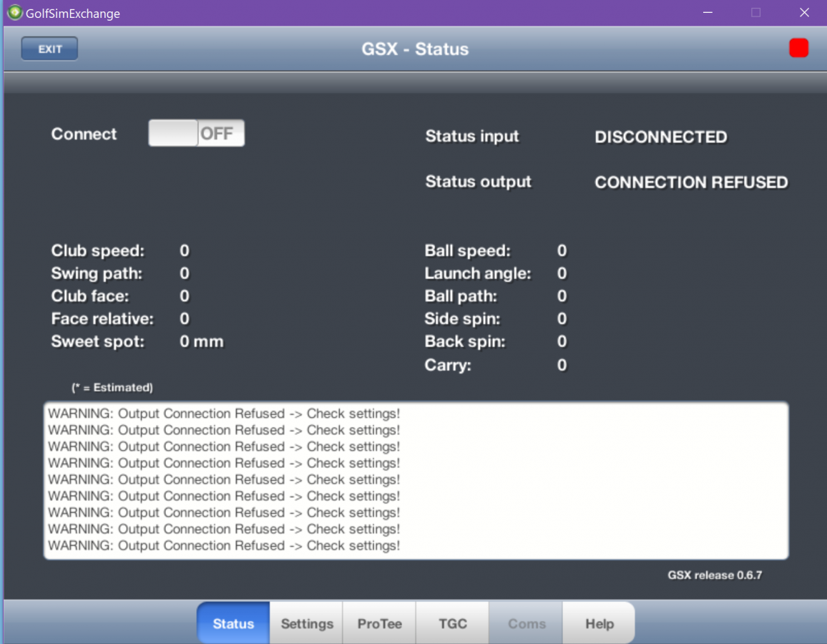Select the TGC tab
Image resolution: width=827 pixels, height=644 pixels.
(x=453, y=623)
